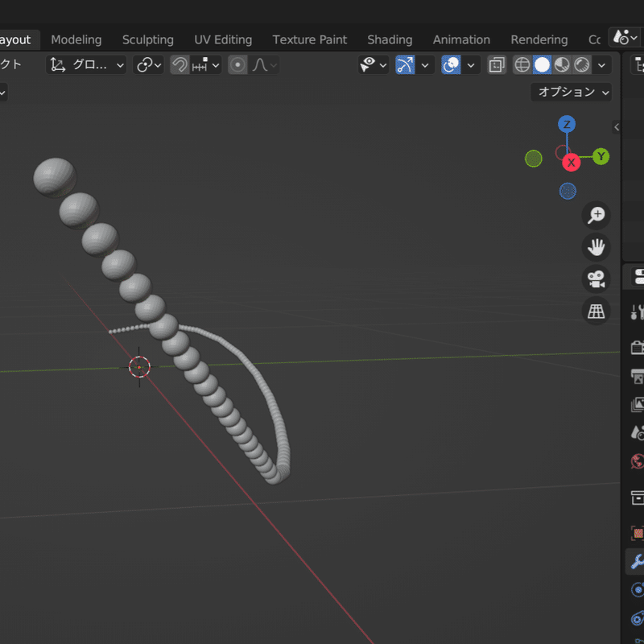Switch to the Animation workspace
The height and width of the screenshot is (644, 644).
[460, 39]
